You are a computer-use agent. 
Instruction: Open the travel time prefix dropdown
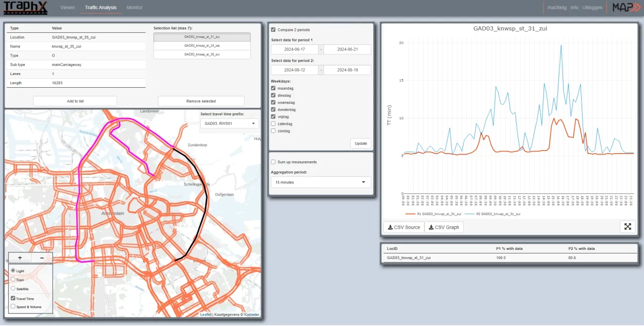[229, 123]
